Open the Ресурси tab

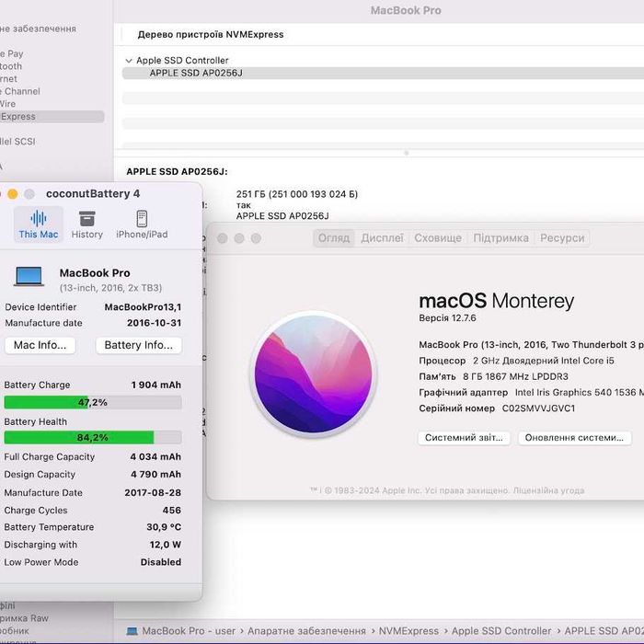[x=562, y=238]
